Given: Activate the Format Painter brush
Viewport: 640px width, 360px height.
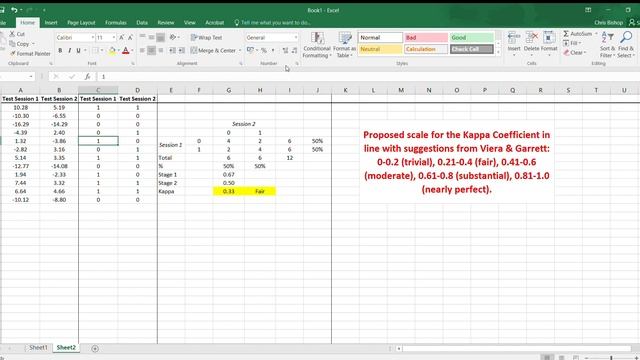Looking at the screenshot, I should click(13, 53).
